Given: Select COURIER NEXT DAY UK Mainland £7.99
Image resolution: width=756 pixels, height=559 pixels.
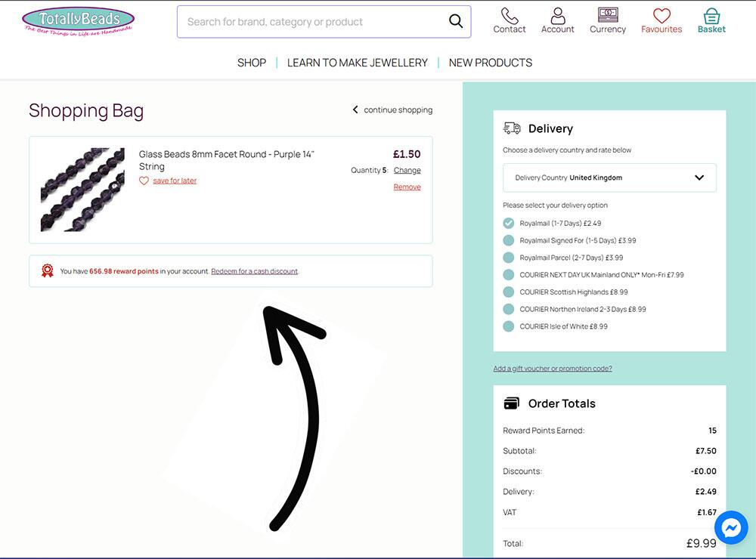Looking at the screenshot, I should pos(509,275).
